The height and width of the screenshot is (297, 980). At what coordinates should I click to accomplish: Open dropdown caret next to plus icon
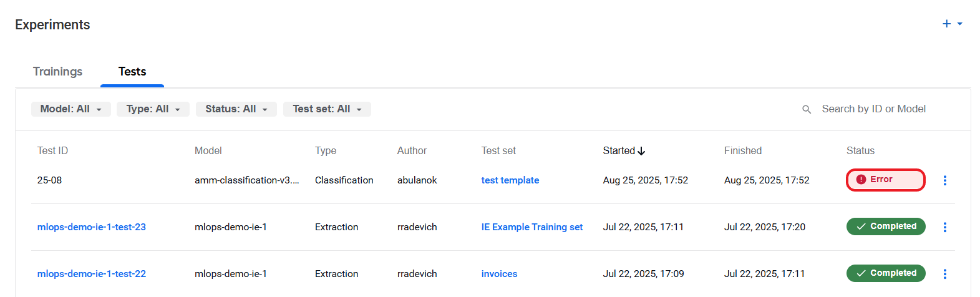960,24
